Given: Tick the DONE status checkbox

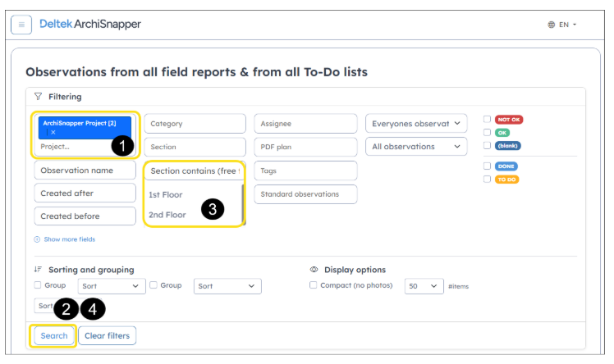Looking at the screenshot, I should 487,166.
